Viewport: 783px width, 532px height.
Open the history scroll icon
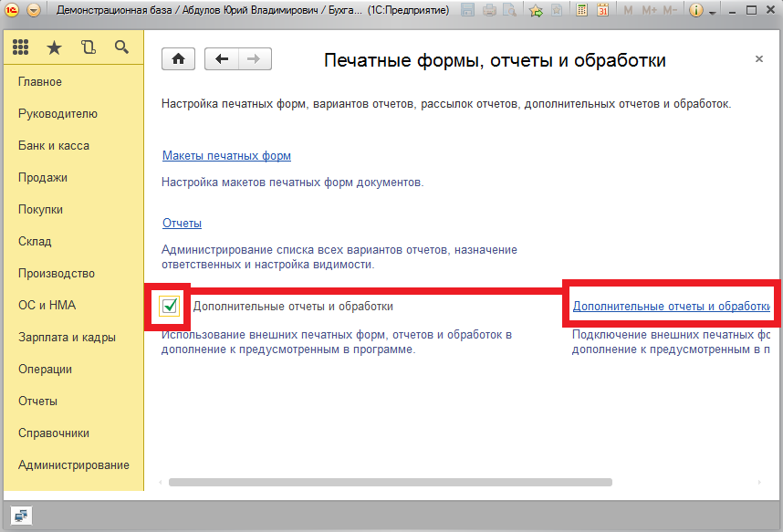pos(88,47)
